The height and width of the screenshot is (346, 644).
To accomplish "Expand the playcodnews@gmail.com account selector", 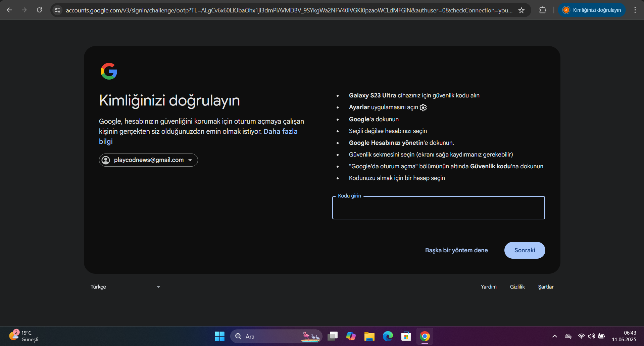I will pos(148,160).
